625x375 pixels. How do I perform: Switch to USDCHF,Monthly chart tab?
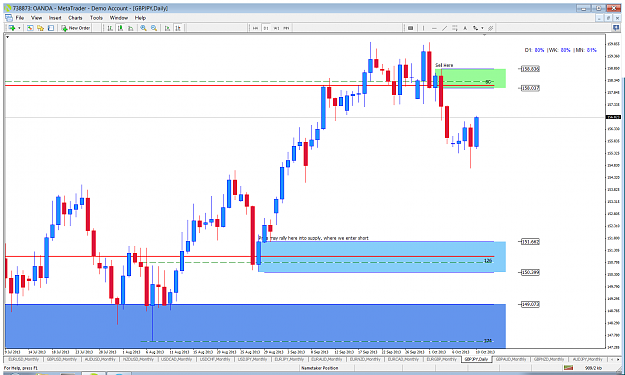point(214,359)
